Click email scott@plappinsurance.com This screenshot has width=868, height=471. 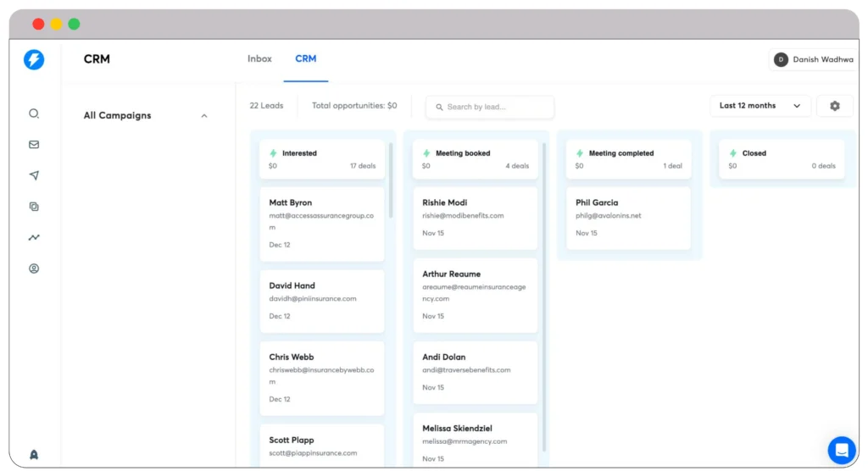pos(313,452)
